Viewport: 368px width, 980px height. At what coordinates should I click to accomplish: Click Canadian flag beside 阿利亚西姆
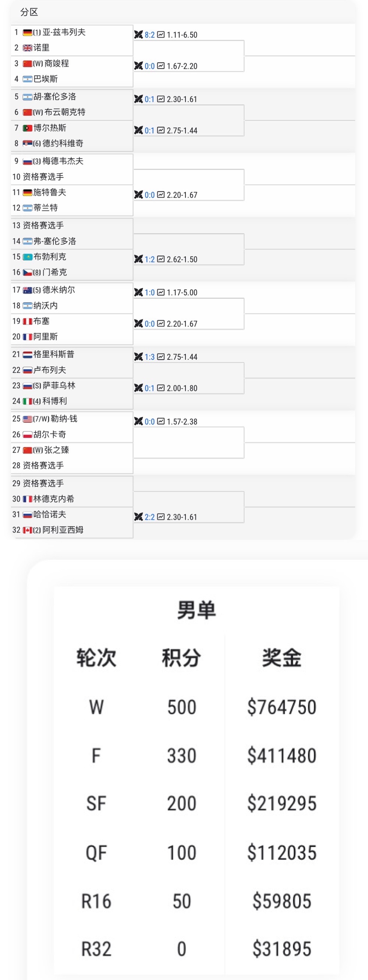tap(27, 530)
